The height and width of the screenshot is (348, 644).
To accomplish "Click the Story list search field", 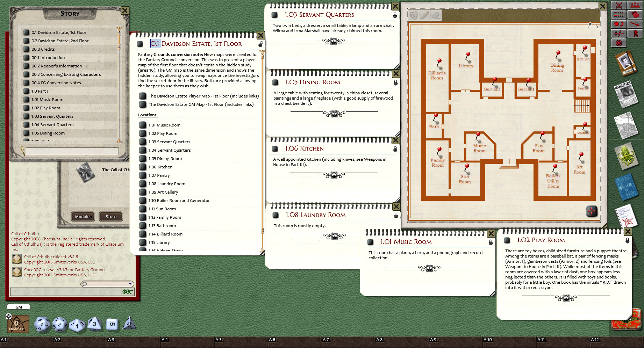I will click(72, 151).
